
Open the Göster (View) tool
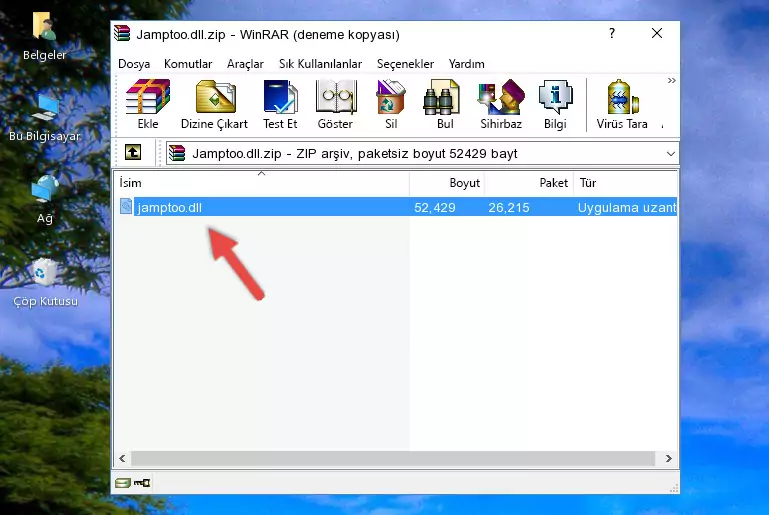pos(335,104)
